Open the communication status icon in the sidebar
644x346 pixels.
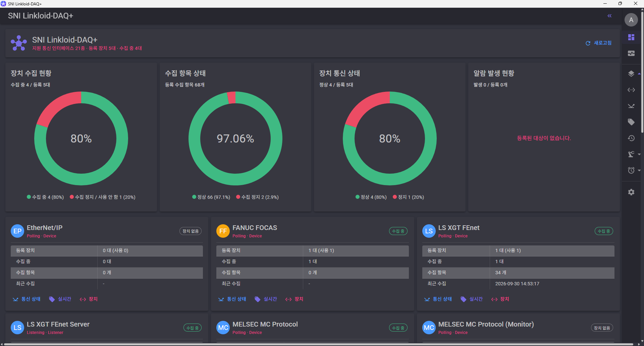[631, 106]
